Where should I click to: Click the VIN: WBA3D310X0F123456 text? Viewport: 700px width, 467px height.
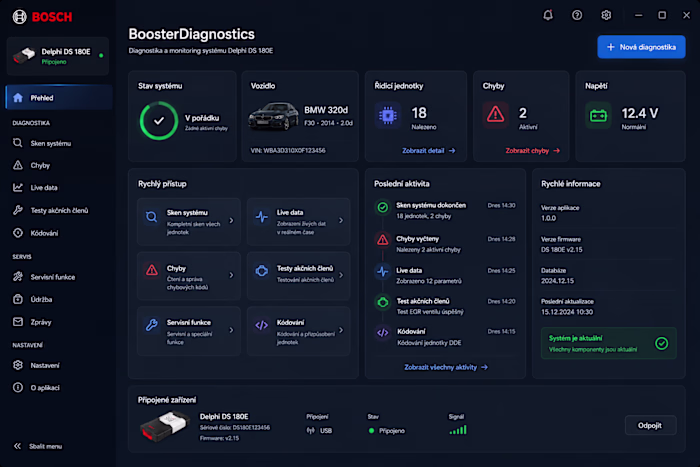[x=288, y=150]
